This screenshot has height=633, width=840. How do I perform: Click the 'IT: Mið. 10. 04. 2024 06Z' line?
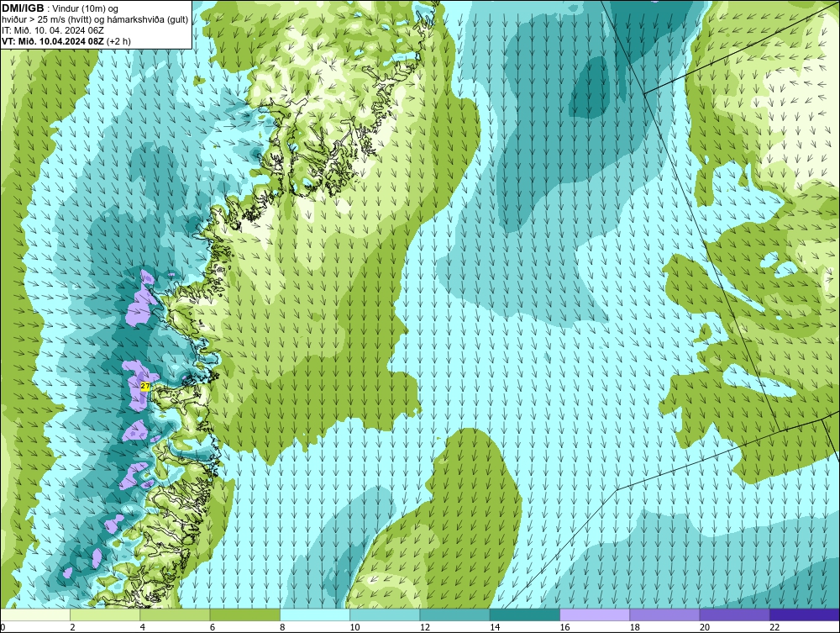(52, 30)
